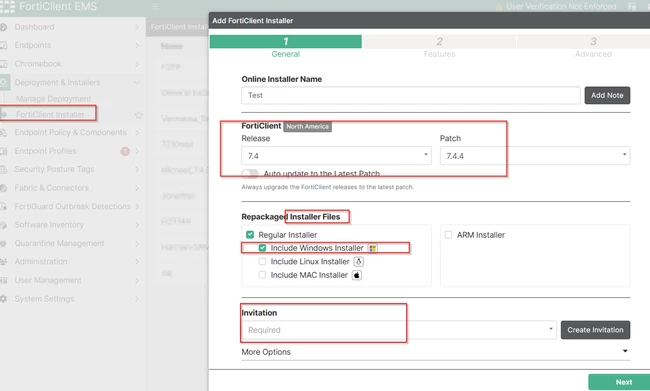Open Quarantine Management menu item

tap(59, 244)
